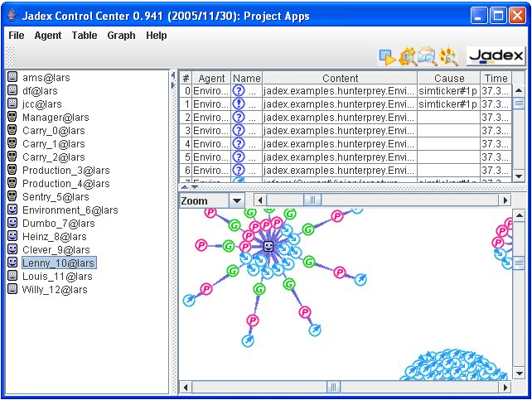The height and width of the screenshot is (400, 532).
Task: Click the exclamation icon in table row 1
Action: point(239,104)
